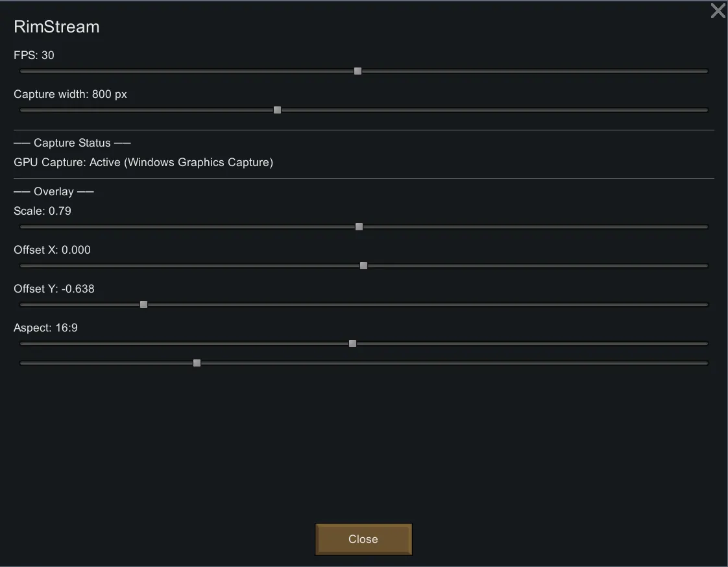Screen dimensions: 728x567
Task: Click the maximum end of the Capture width slider track
Action: click(705, 110)
